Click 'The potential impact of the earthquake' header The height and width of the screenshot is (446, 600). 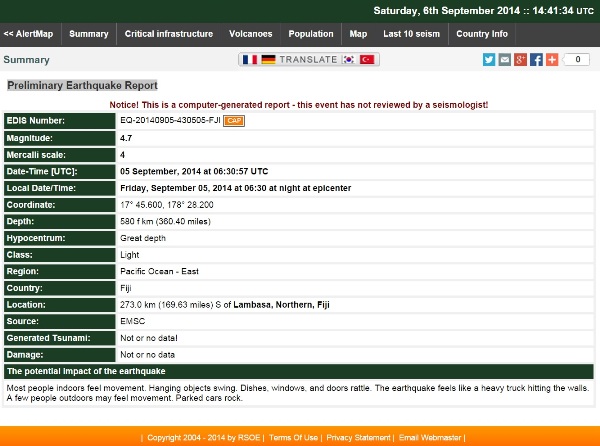[86, 371]
